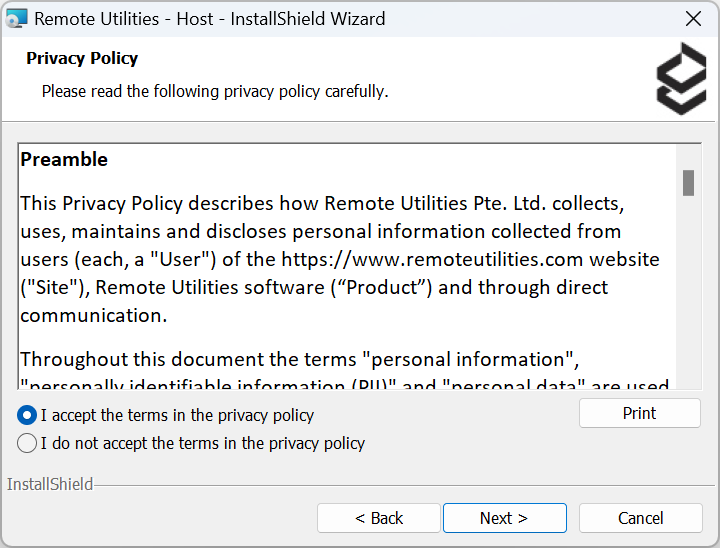The width and height of the screenshot is (720, 548).
Task: Print the privacy policy
Action: click(639, 413)
